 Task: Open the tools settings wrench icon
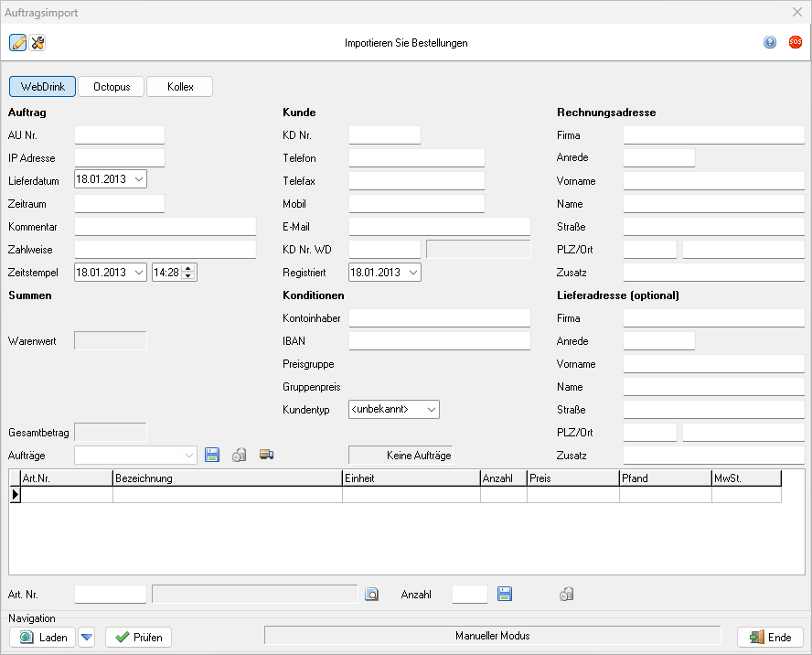pos(37,43)
